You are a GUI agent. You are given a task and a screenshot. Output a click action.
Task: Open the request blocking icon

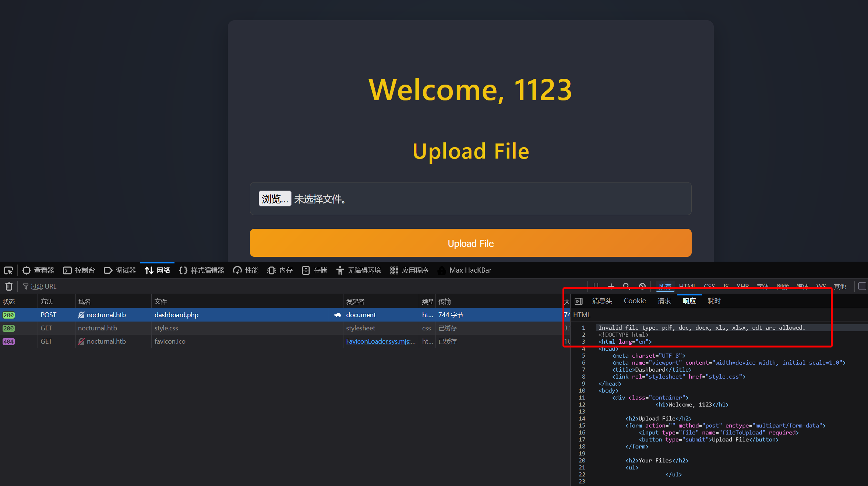pyautogui.click(x=642, y=286)
